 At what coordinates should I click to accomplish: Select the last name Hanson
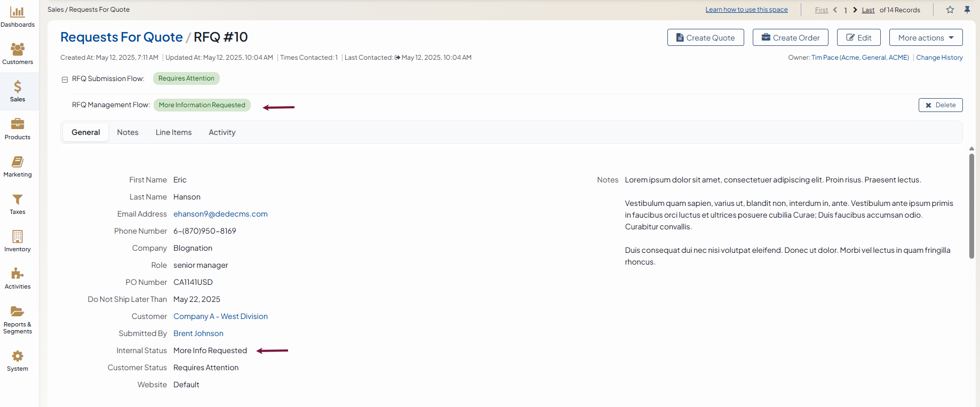[x=187, y=197]
